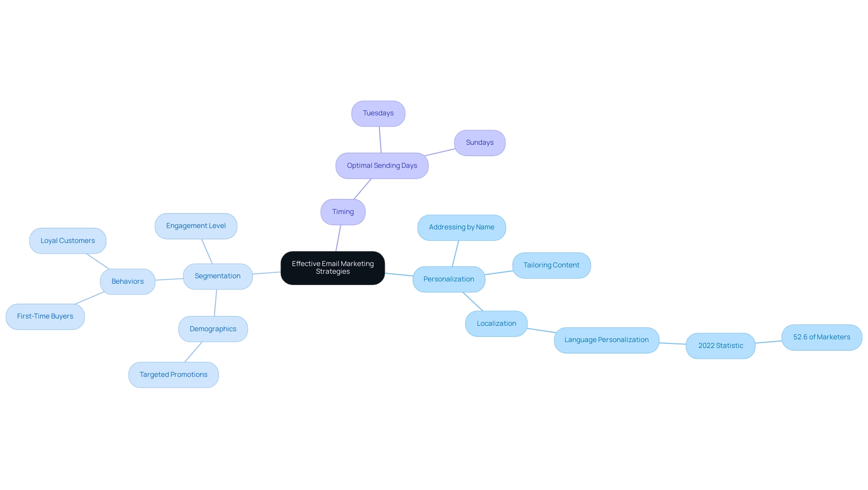The width and height of the screenshot is (868, 490).
Task: Select the Localization node
Action: click(496, 323)
